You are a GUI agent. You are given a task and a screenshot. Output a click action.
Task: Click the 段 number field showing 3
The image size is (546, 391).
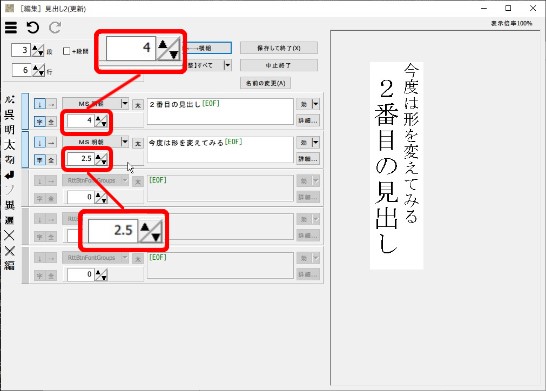[x=21, y=50]
